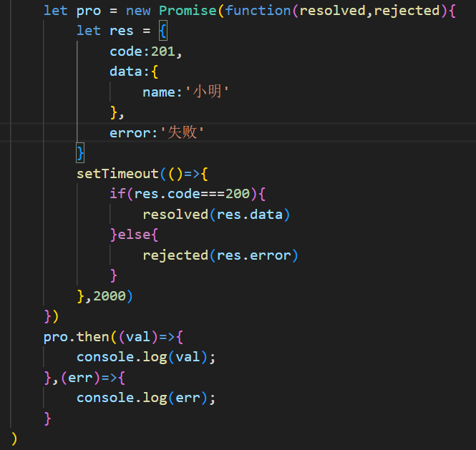This screenshot has width=476, height=450.
Task: Click the '2000' timeout value
Action: [x=110, y=296]
